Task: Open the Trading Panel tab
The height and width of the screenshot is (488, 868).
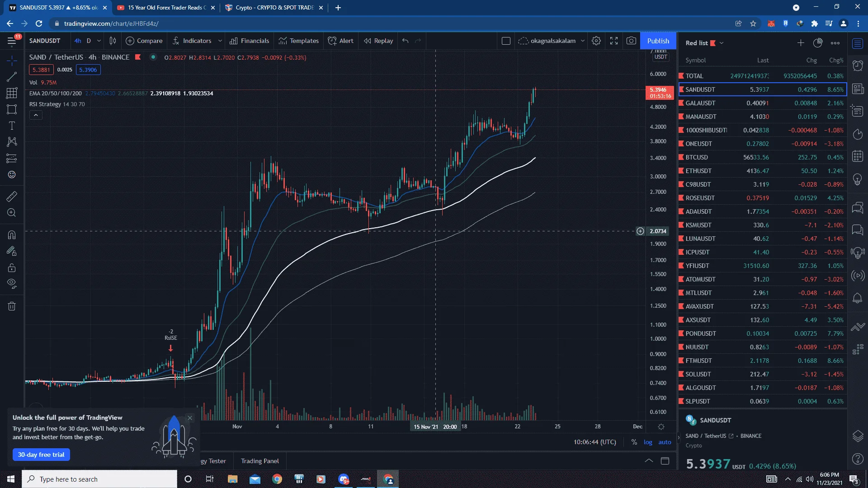Action: [260, 461]
